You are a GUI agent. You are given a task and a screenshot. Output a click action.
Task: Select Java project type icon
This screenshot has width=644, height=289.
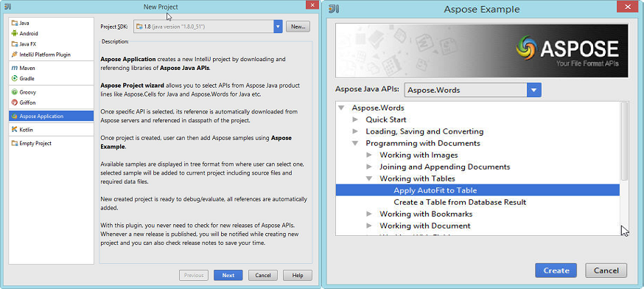click(x=15, y=23)
